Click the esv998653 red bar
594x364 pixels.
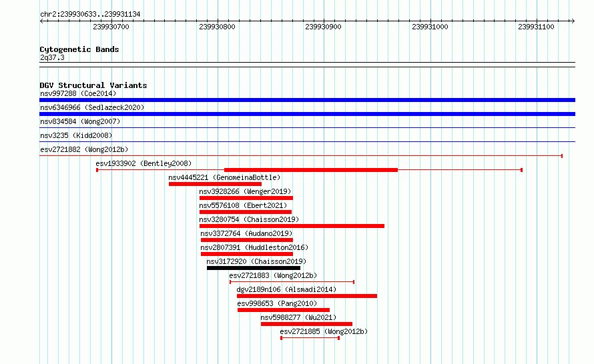(x=284, y=310)
